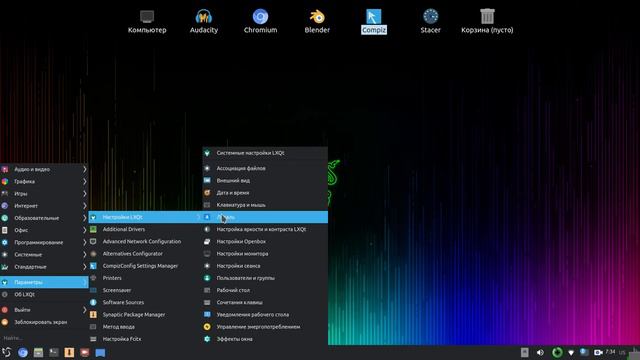Open the terminal icon on the panel

(x=54, y=353)
